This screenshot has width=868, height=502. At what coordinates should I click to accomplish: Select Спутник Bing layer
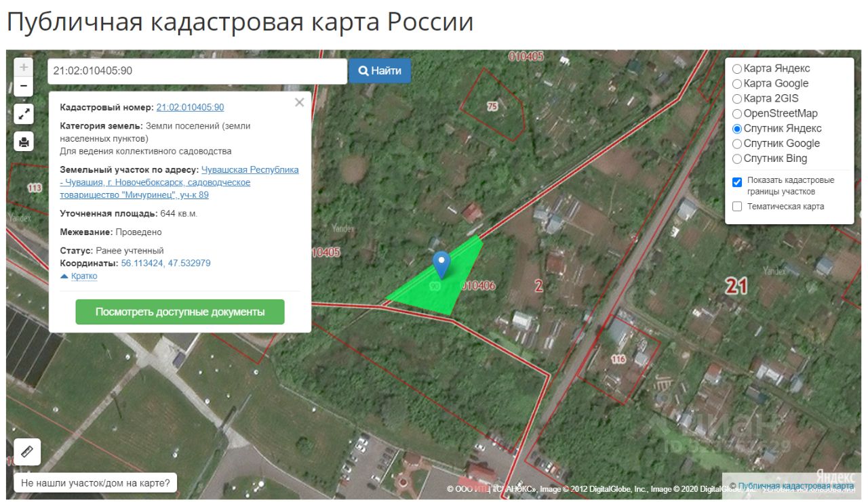pyautogui.click(x=737, y=158)
